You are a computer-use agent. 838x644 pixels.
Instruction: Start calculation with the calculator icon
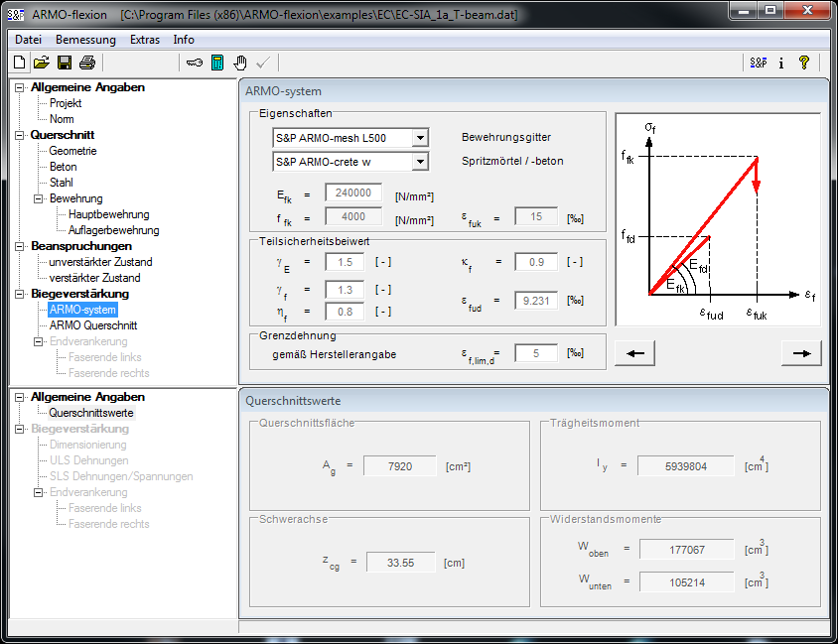(x=217, y=63)
